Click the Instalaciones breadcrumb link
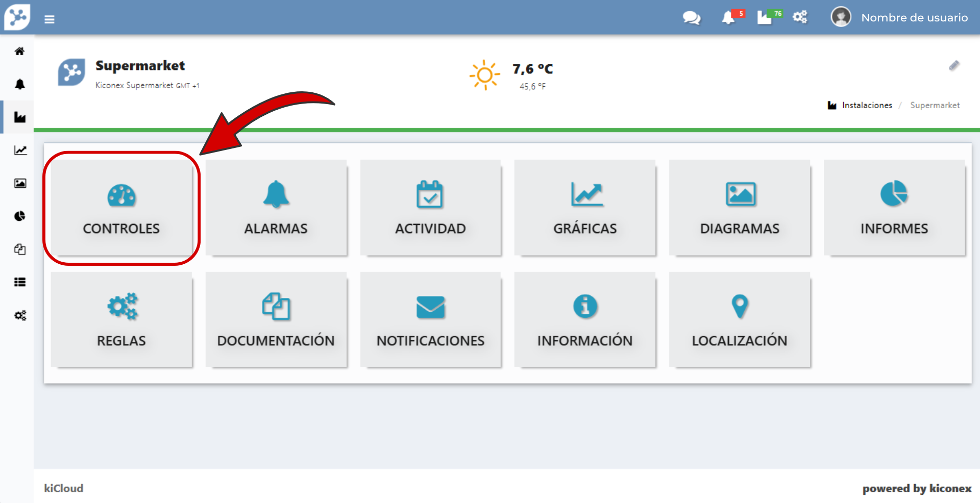This screenshot has width=980, height=503. pyautogui.click(x=867, y=106)
